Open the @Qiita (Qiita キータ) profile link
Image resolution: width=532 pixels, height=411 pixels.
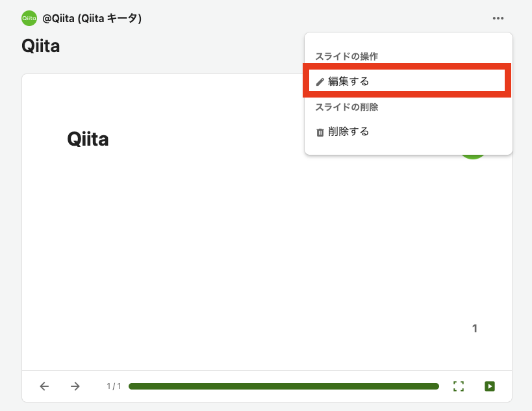tap(92, 18)
